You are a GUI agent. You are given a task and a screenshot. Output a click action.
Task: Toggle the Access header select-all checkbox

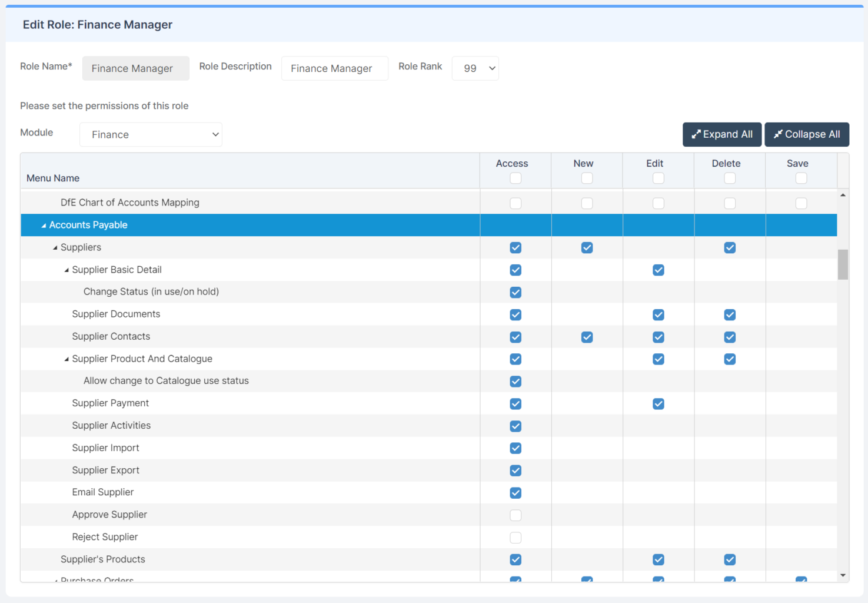click(x=516, y=178)
